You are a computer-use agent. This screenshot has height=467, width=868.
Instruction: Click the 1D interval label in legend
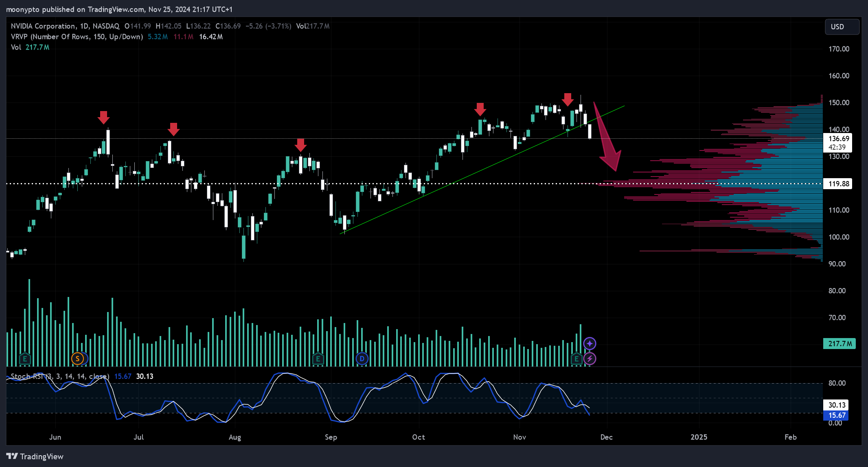84,26
